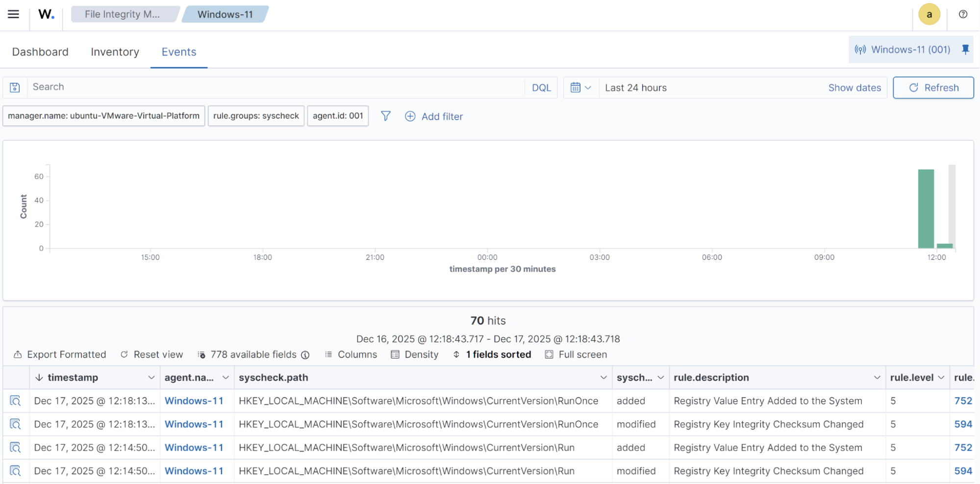
Task: Unpin the Windows-11 (001) agent
Action: [965, 49]
